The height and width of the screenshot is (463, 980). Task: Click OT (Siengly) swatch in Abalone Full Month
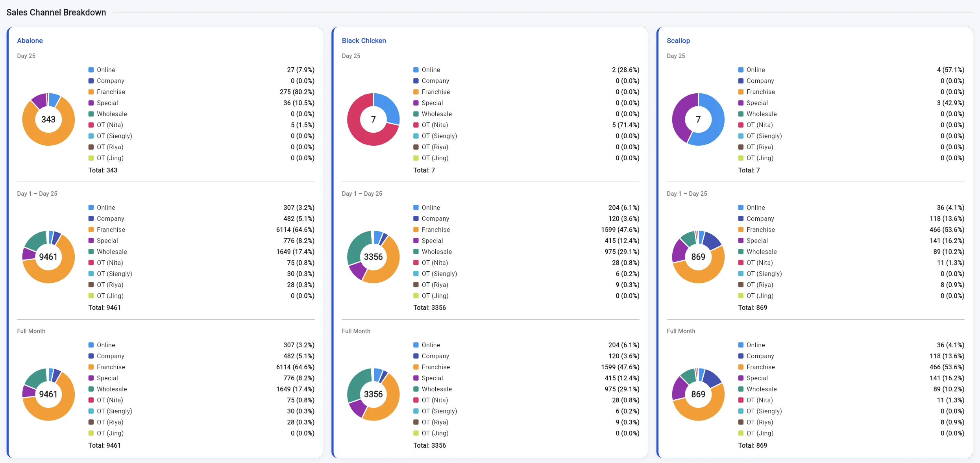click(91, 411)
